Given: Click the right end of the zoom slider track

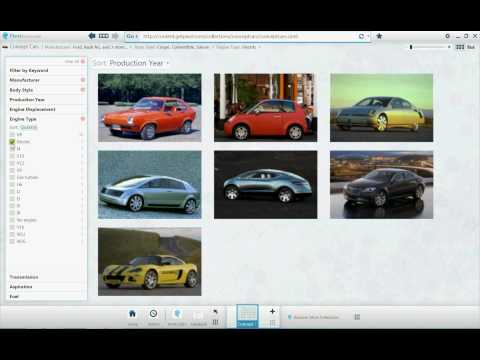Looking at the screenshot, I should [449, 47].
